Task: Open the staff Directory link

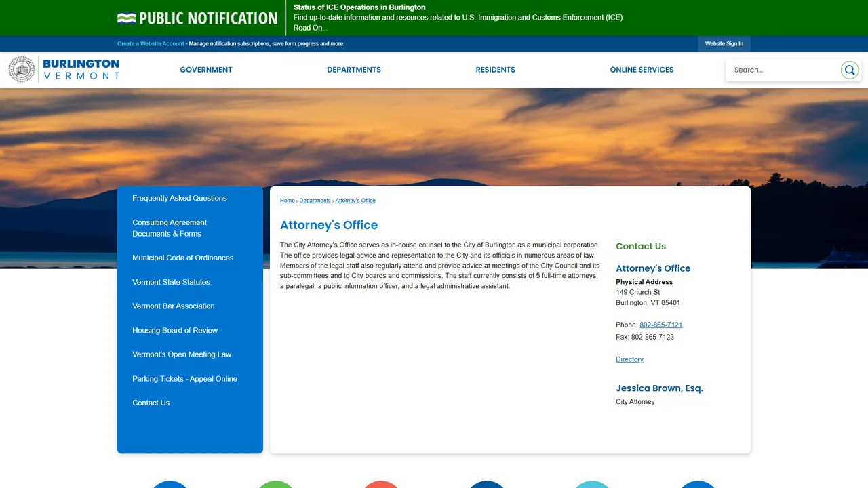Action: (629, 360)
